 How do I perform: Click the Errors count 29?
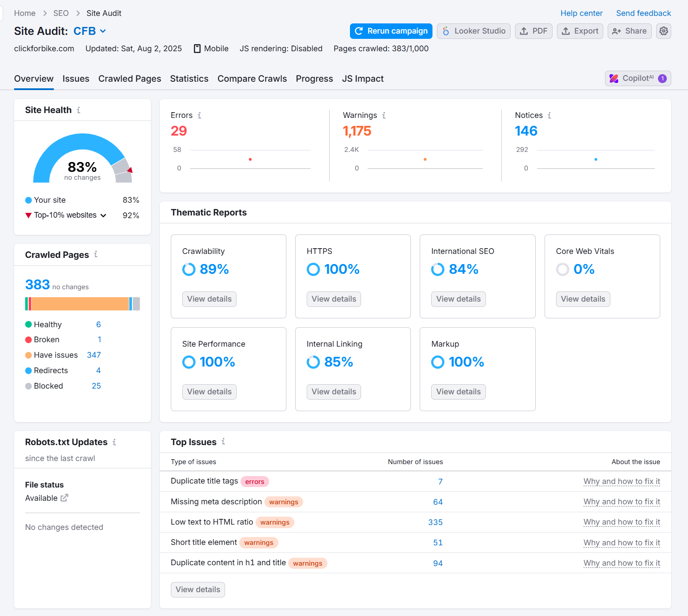(179, 131)
